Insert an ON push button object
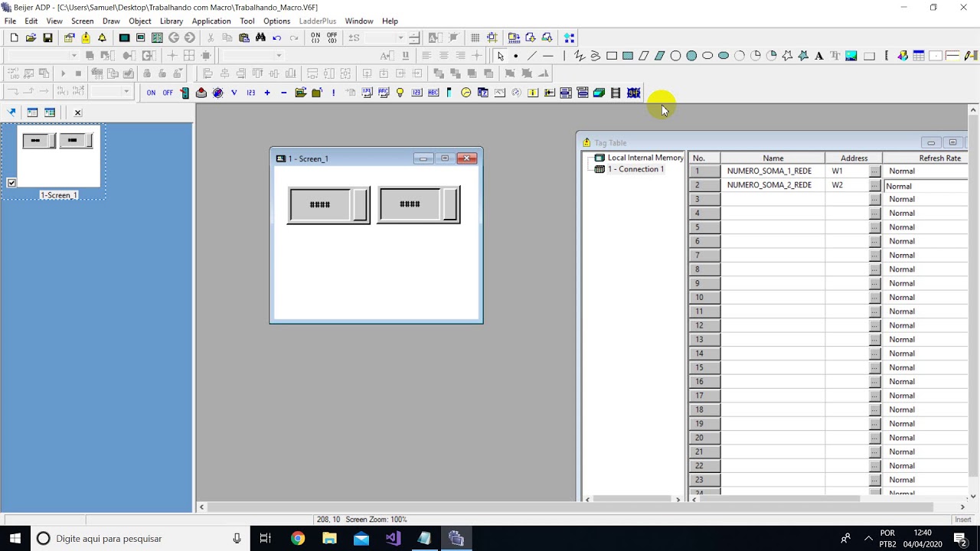 click(x=151, y=93)
